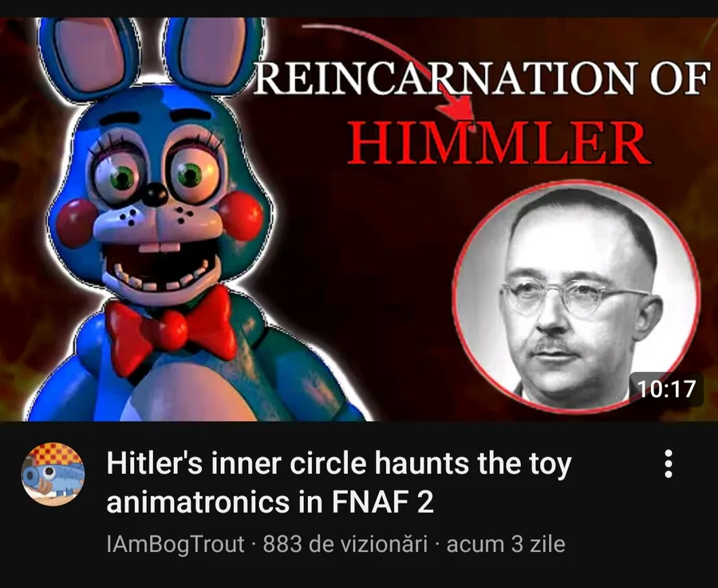Open video titled Hitler's inner circle haunts
Viewport: 718px width, 588px height.
[x=339, y=483]
